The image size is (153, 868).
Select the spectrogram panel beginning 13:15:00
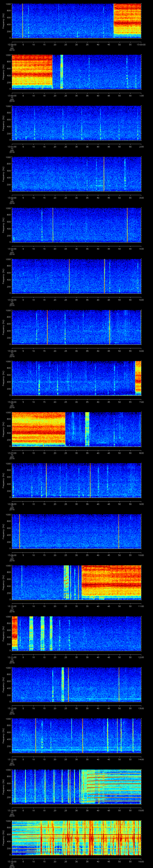pyautogui.click(x=76, y=837)
